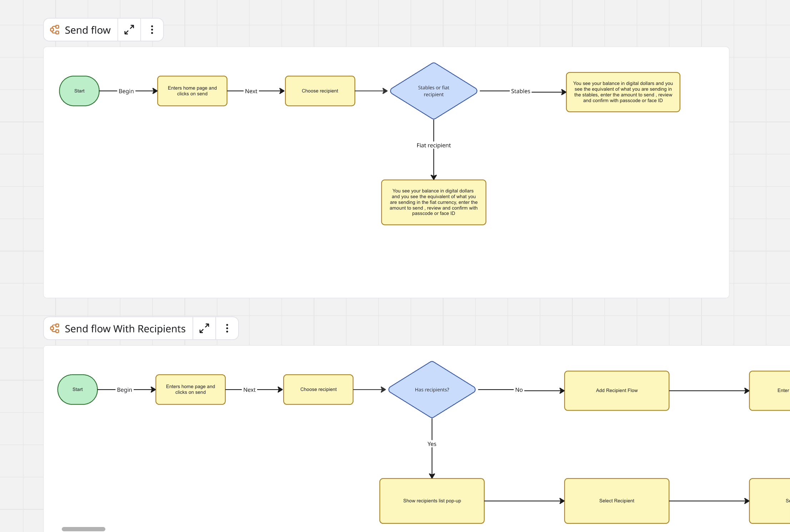This screenshot has height=532, width=790.
Task: Click the Yes connector label
Action: (x=432, y=444)
